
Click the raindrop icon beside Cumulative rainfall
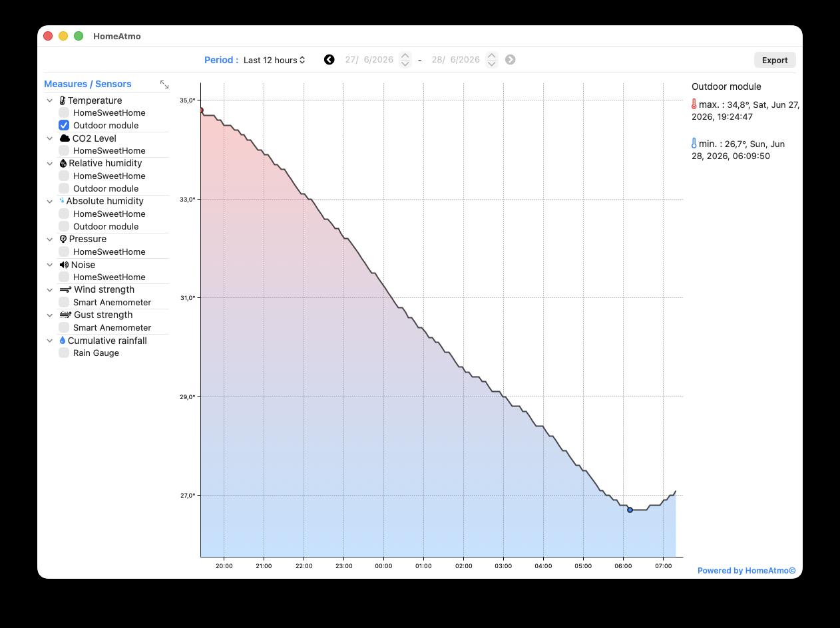point(63,341)
